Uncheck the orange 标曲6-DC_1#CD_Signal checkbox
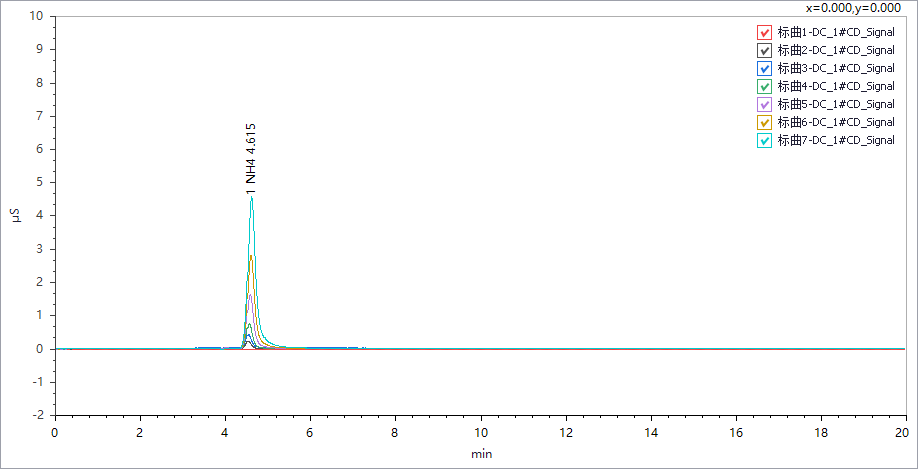This screenshot has width=920, height=472. click(764, 122)
